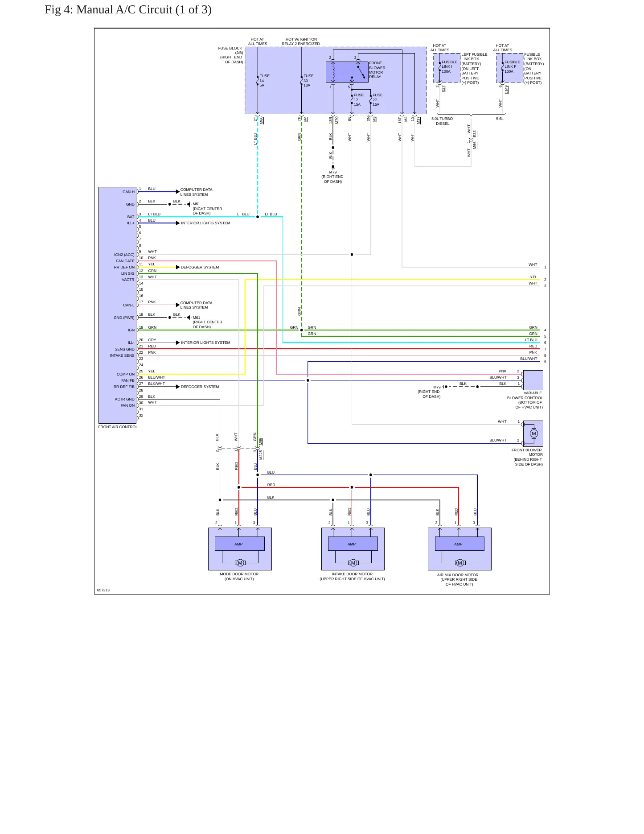
Task: Click the M95 connector label
Action: (x=261, y=442)
